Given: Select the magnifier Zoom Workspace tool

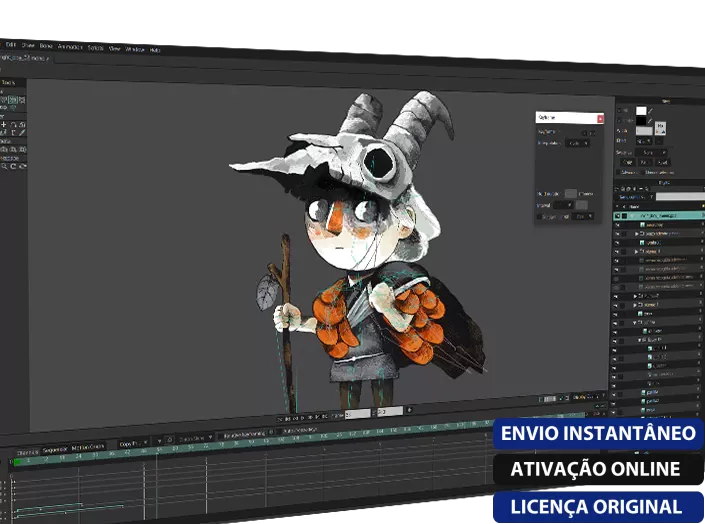Looking at the screenshot, I should point(4,166).
